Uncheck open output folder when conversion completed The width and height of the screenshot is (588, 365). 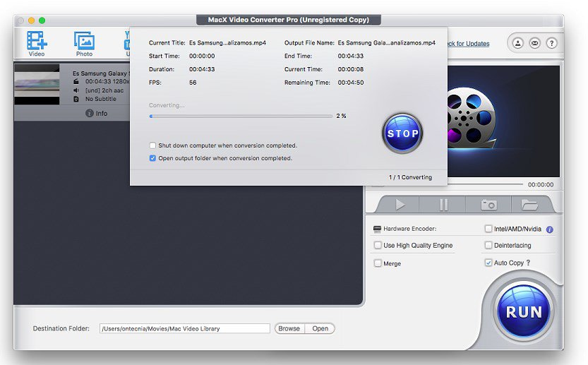(x=152, y=158)
